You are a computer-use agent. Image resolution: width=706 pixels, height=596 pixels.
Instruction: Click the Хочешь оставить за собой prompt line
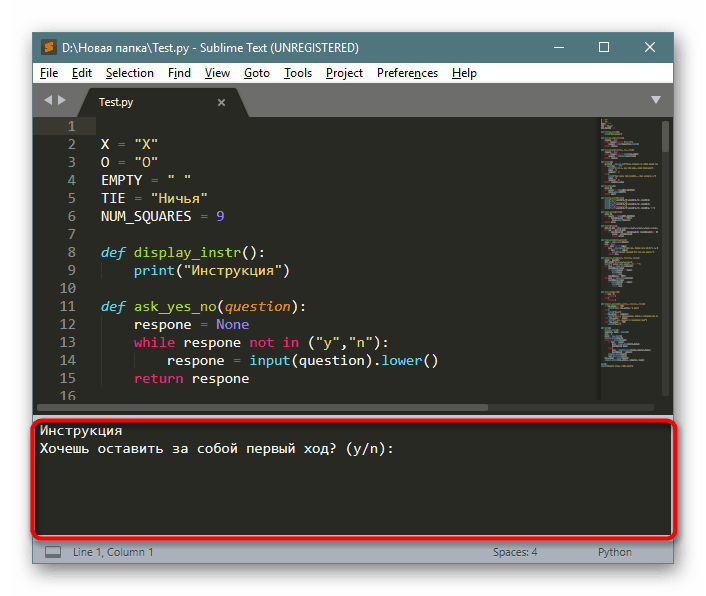(x=217, y=449)
